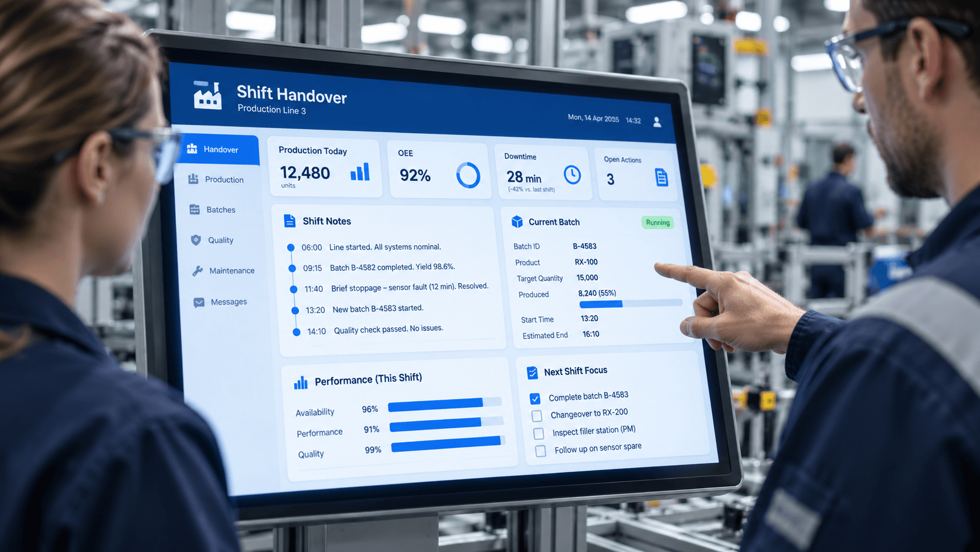Open the Downtime 28 min card
Screen dimensions: 980x552
pyautogui.click(x=543, y=172)
